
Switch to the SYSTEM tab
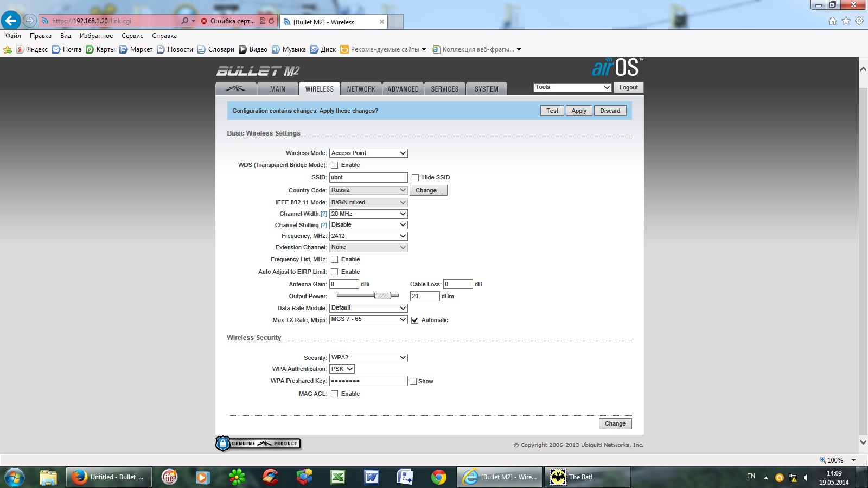pos(487,89)
